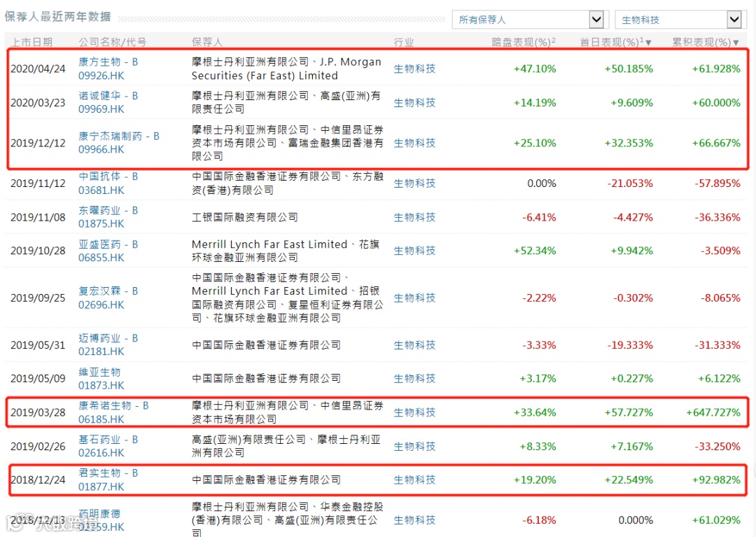Select the listing date 2020/04/24
The image size is (756, 537).
point(38,69)
